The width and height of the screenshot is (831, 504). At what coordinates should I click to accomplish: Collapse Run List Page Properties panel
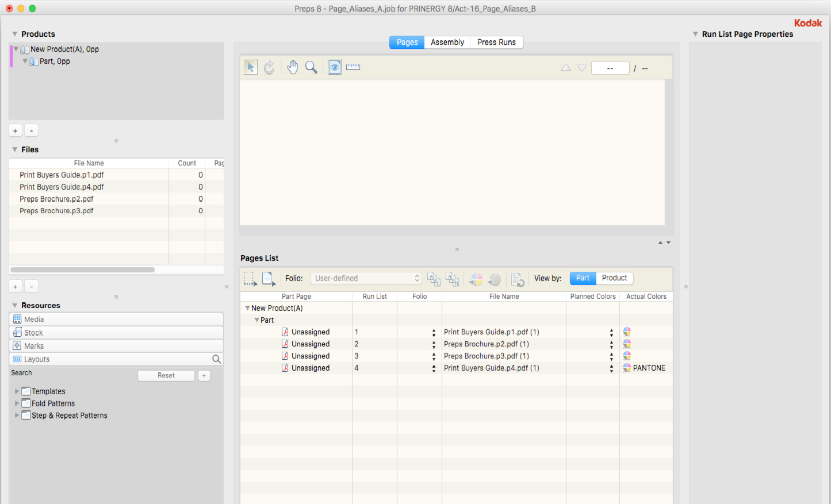coord(695,34)
